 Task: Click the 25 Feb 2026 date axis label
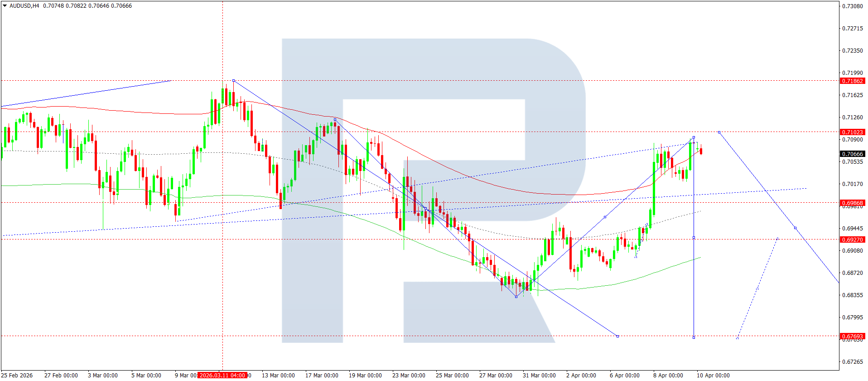click(17, 375)
